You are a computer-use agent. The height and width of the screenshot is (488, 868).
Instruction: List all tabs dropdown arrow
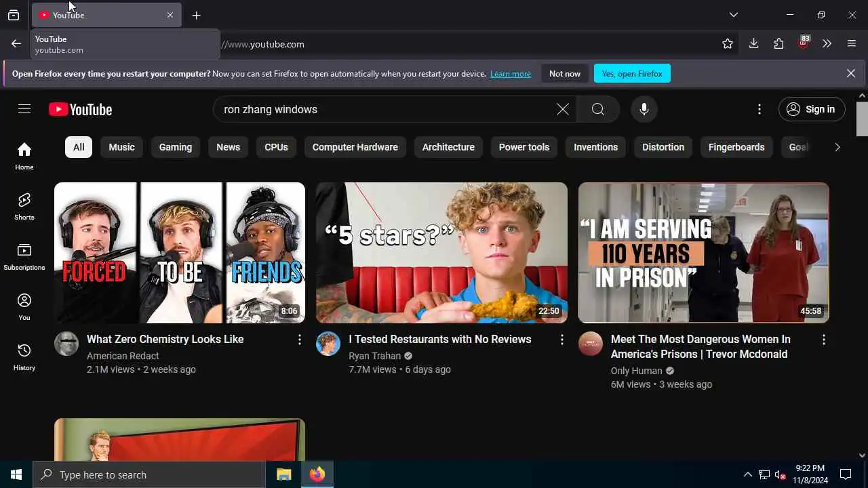pos(734,15)
